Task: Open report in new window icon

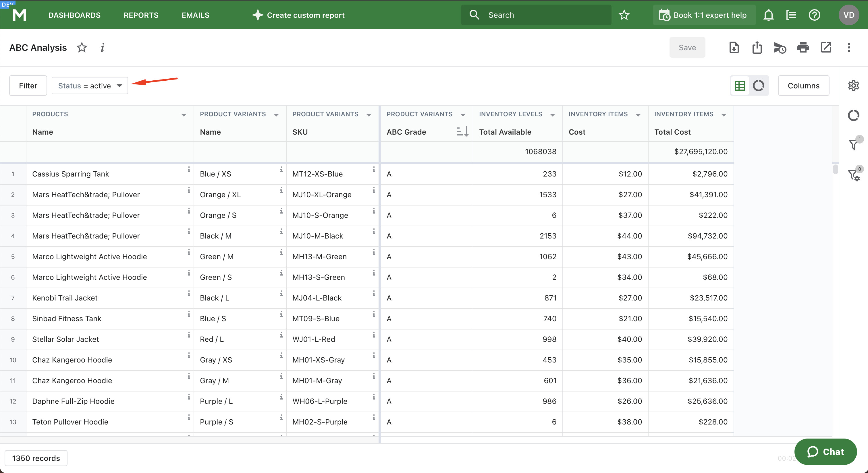Action: click(x=826, y=47)
